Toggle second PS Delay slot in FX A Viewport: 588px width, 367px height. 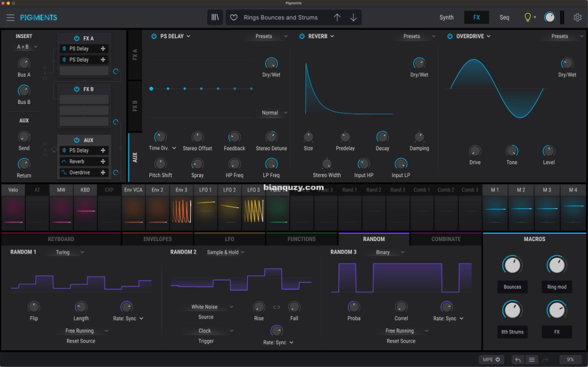coord(64,60)
